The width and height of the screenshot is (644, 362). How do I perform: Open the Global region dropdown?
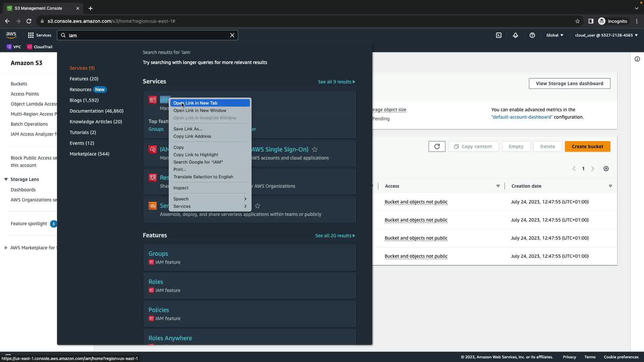coord(555,35)
